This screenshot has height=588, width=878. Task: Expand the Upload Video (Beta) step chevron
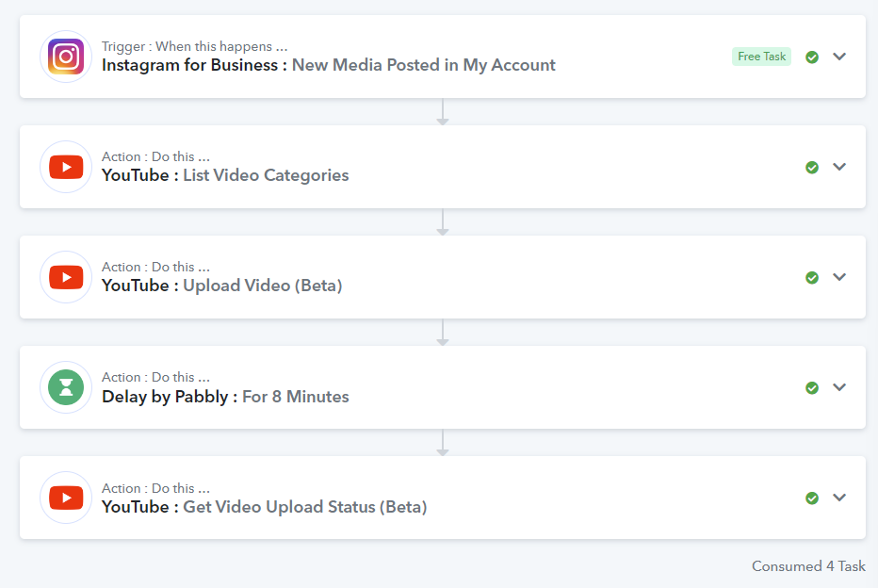pos(839,277)
